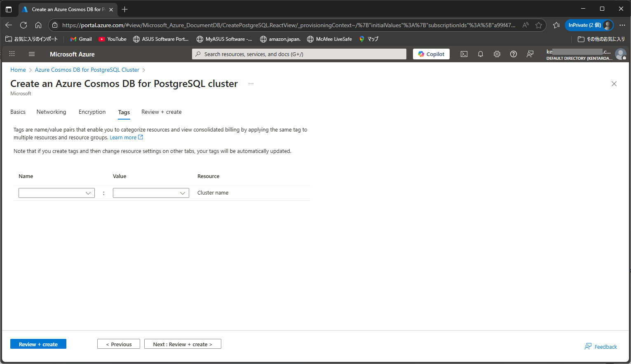Open the Learn more link about tags
Image resolution: width=631 pixels, height=364 pixels.
124,137
